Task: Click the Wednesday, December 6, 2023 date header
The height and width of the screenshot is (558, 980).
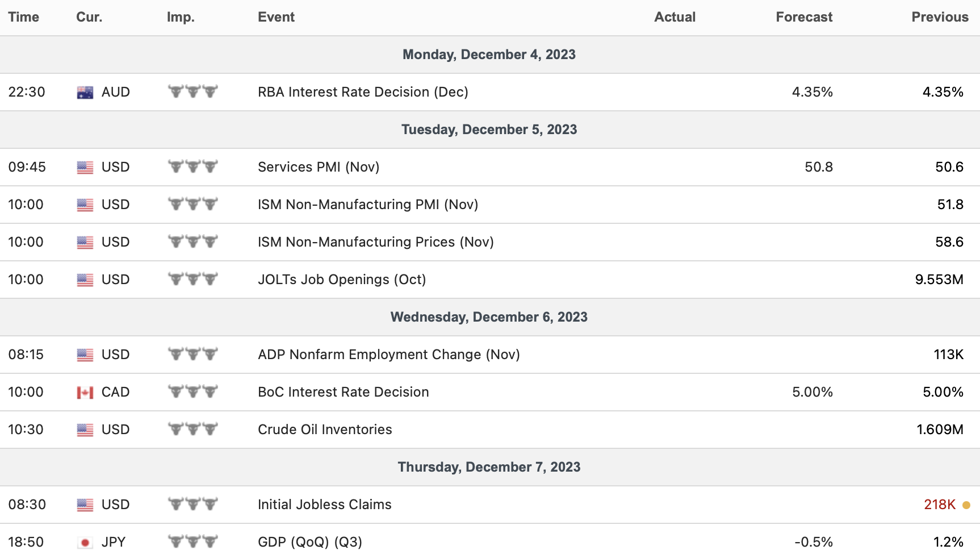Action: (489, 317)
